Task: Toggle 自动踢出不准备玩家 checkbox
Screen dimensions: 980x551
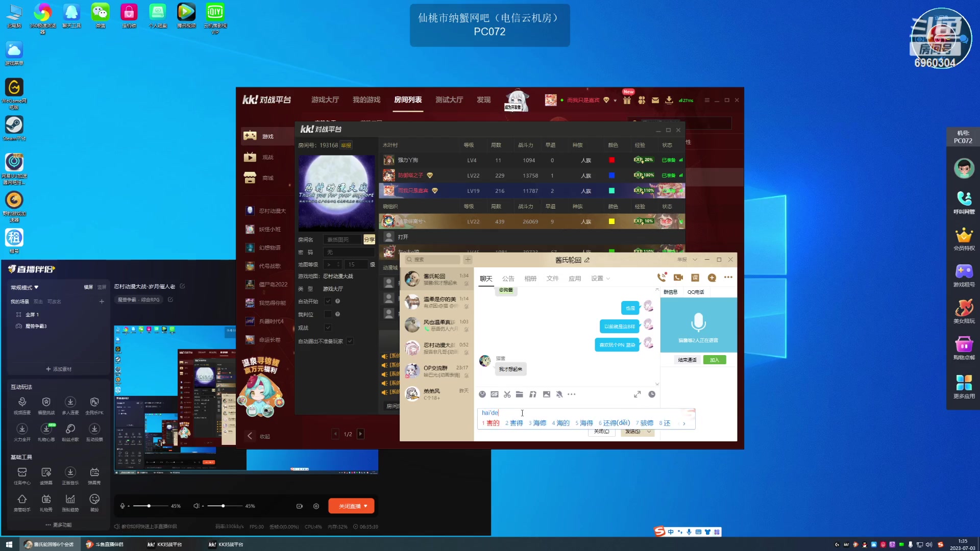Action: 350,341
